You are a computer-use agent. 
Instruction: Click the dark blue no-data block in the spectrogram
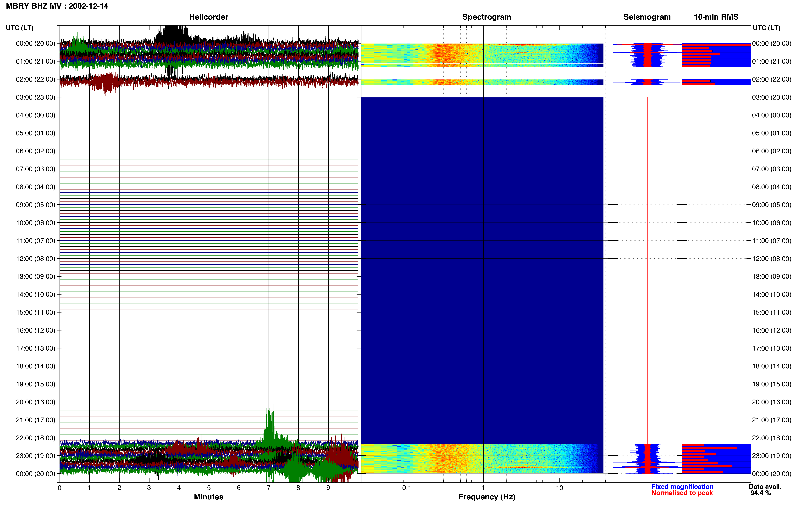(482, 270)
